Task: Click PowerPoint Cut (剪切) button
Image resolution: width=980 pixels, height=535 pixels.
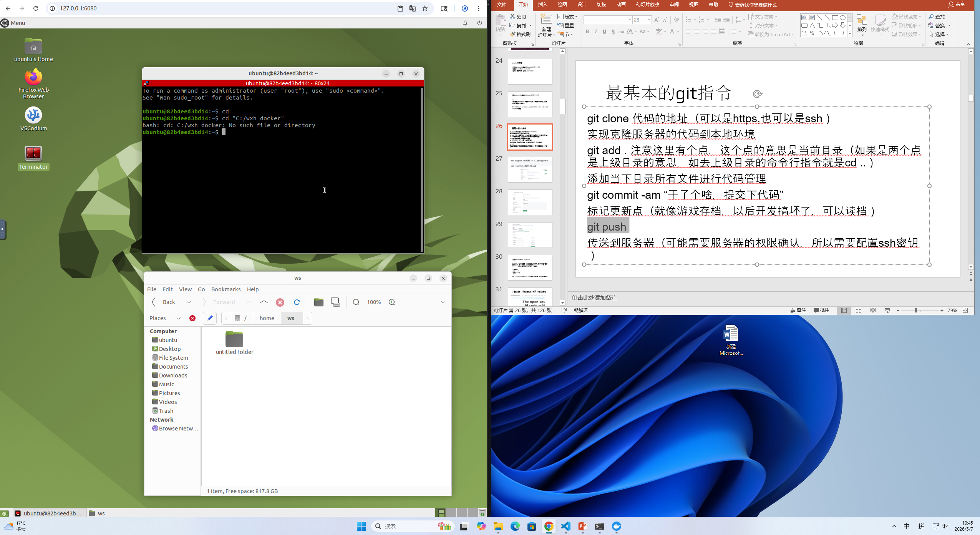Action: click(x=518, y=17)
